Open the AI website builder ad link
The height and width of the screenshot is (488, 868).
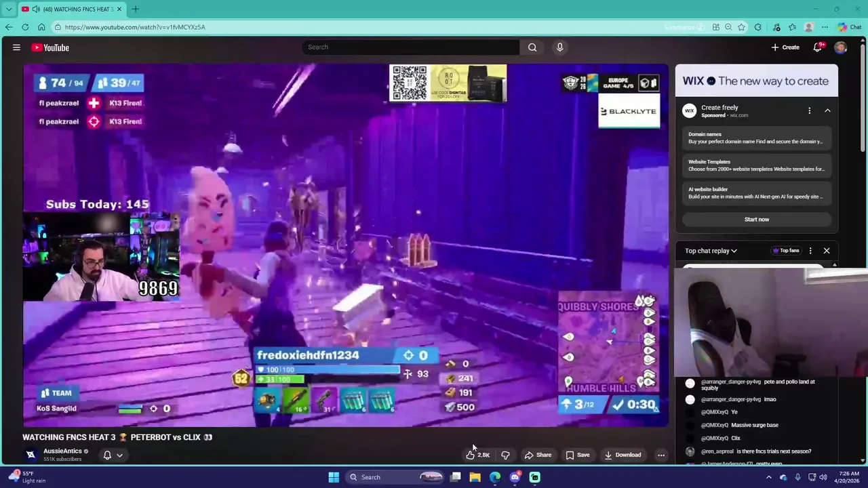(x=756, y=193)
